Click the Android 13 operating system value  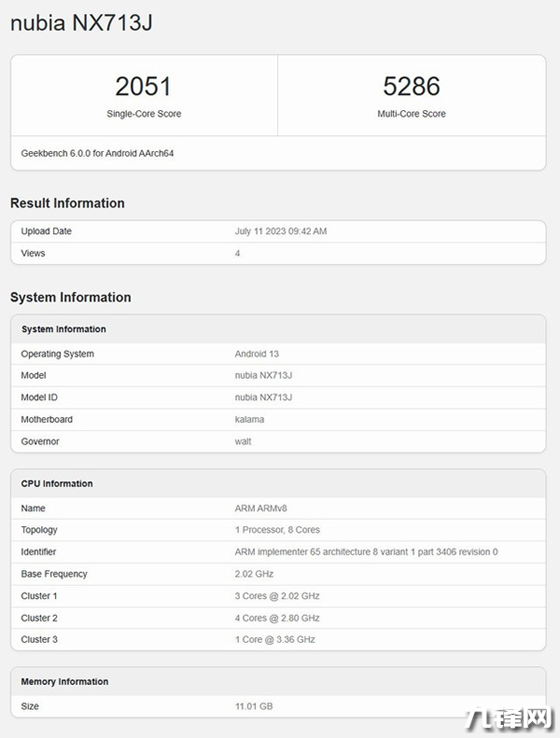click(x=257, y=355)
